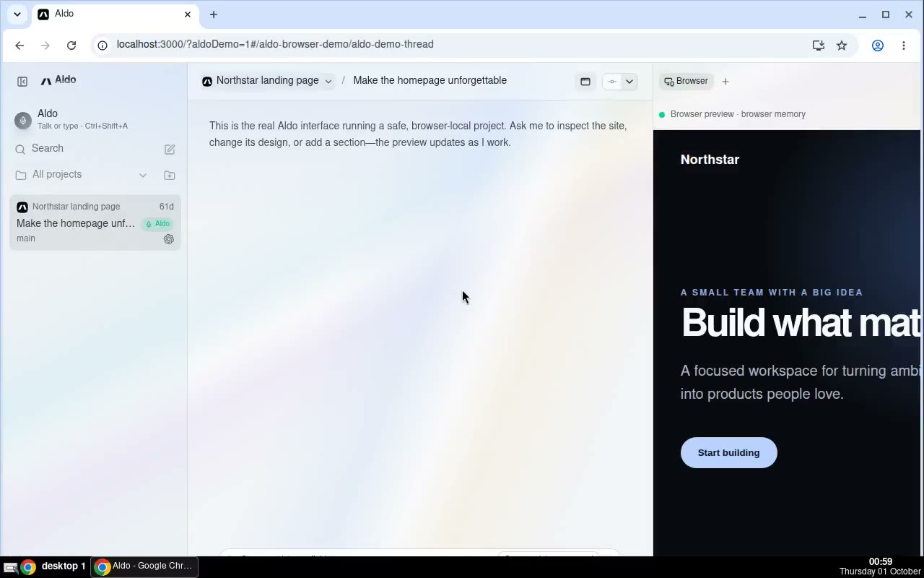Click the Talk or type shortcut hint
Image resolution: width=924 pixels, height=578 pixels.
[x=82, y=126]
